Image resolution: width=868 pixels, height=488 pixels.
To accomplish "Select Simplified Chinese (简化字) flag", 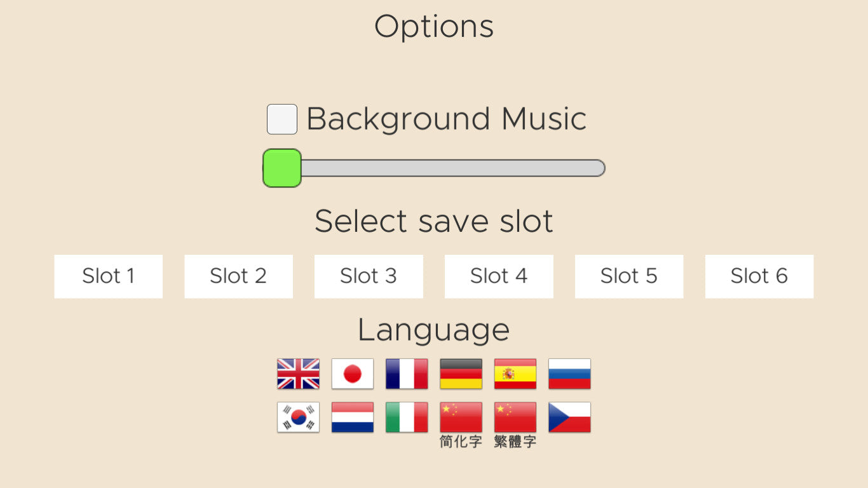I will coord(461,417).
